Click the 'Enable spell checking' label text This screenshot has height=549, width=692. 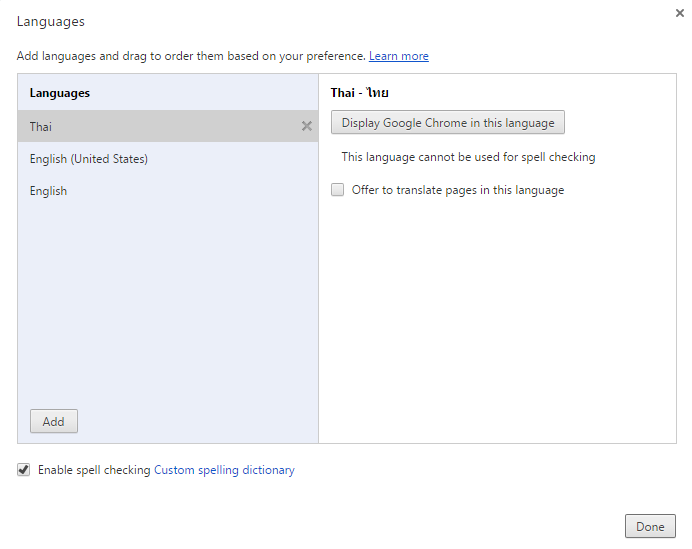[x=94, y=470]
